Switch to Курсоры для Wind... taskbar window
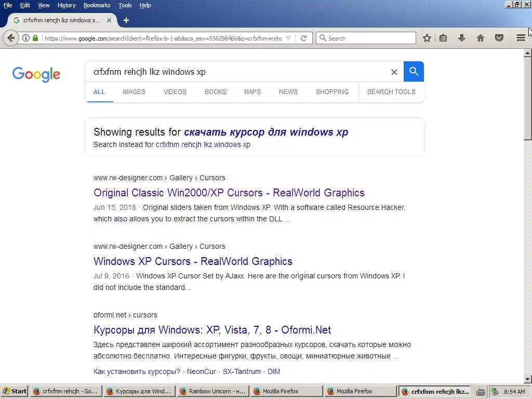This screenshot has width=532, height=399. (139, 391)
